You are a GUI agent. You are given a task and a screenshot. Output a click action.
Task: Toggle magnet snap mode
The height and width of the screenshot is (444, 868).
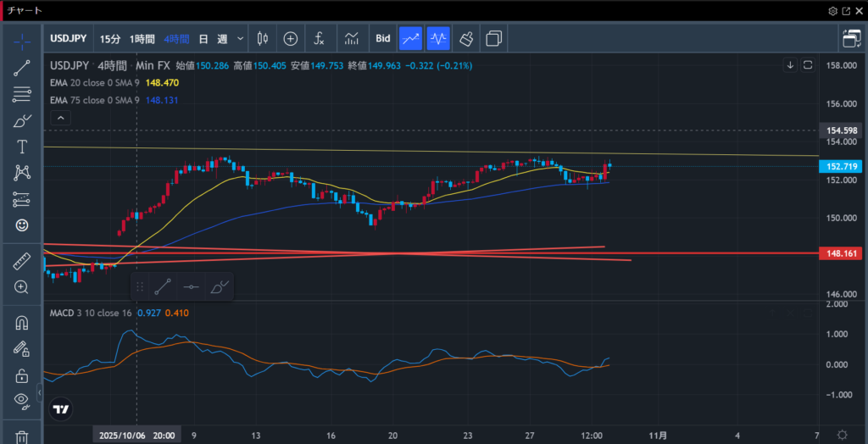tap(22, 323)
